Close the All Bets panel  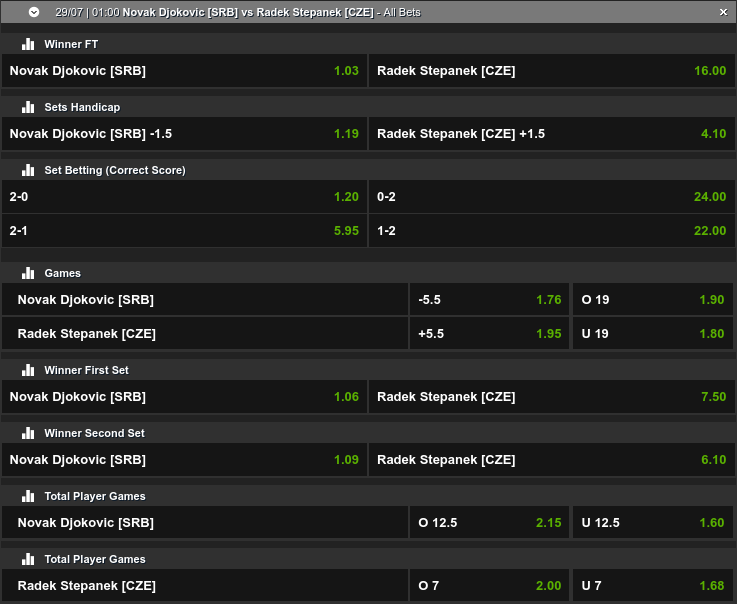723,12
